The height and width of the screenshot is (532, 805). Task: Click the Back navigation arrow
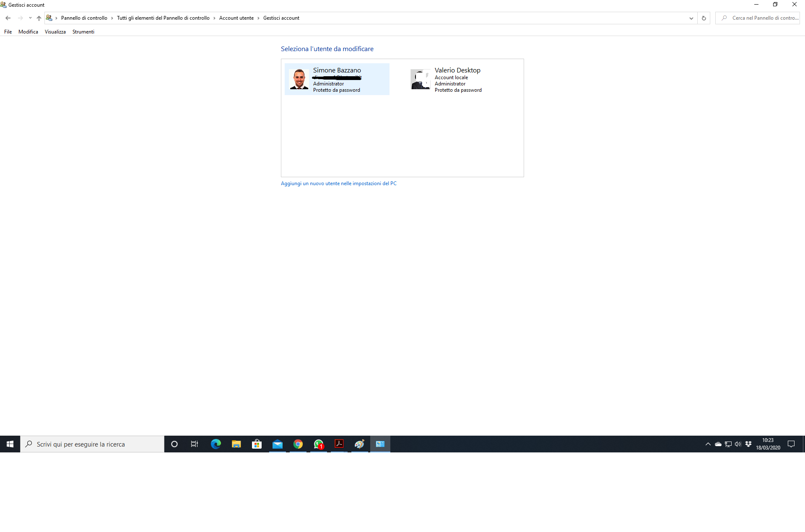click(8, 18)
